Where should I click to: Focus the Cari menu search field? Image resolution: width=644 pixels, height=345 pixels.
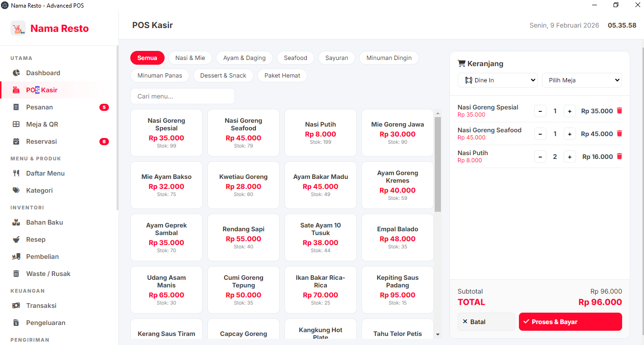tap(183, 96)
